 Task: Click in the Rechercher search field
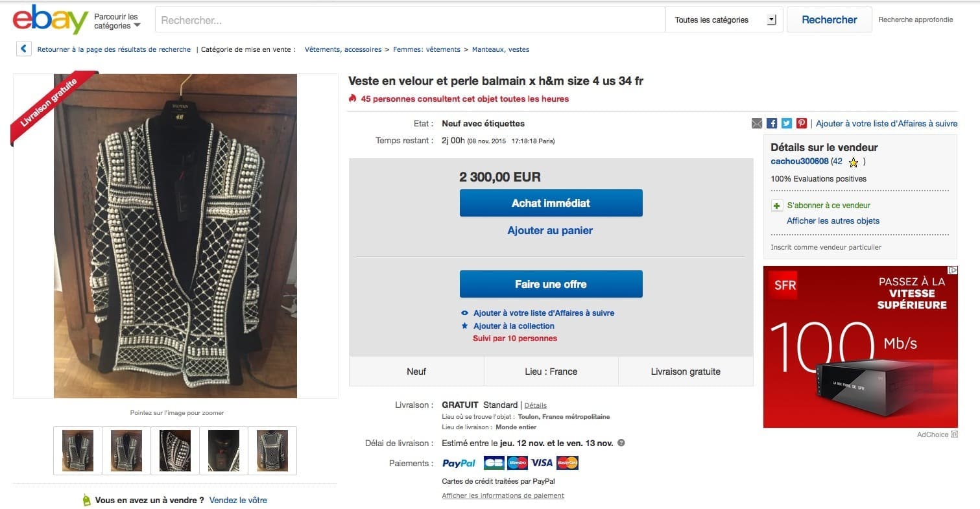[x=410, y=20]
